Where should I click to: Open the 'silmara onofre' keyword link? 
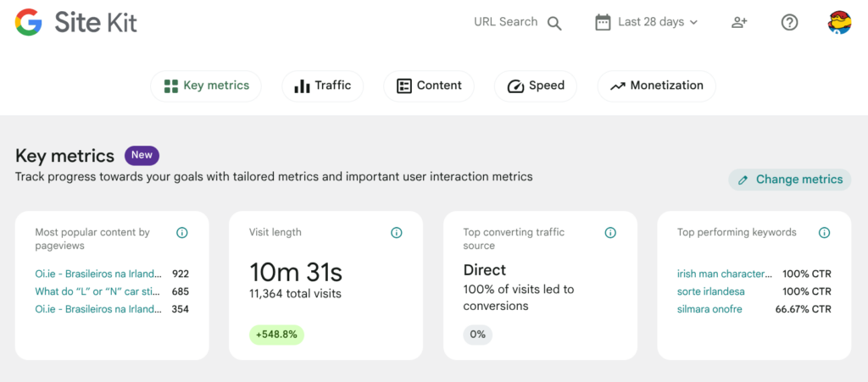709,309
